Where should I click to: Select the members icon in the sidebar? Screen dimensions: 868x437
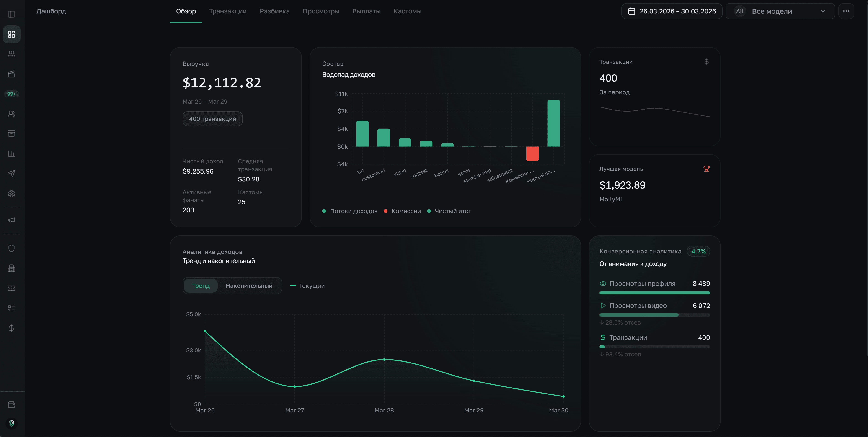click(x=11, y=54)
